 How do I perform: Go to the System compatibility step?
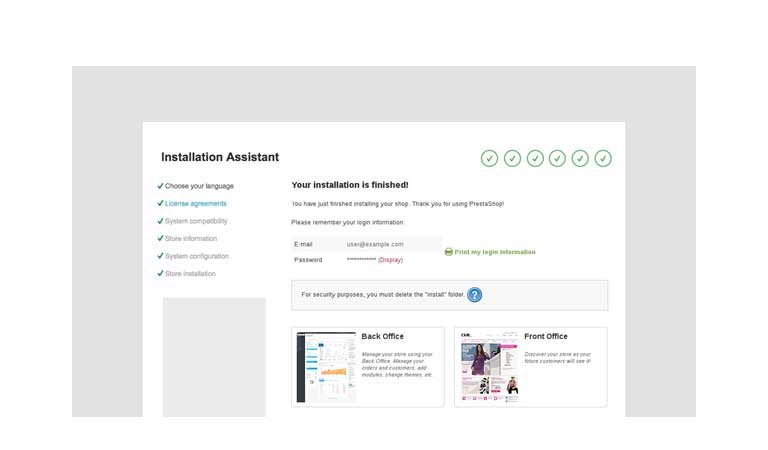pyautogui.click(x=196, y=221)
